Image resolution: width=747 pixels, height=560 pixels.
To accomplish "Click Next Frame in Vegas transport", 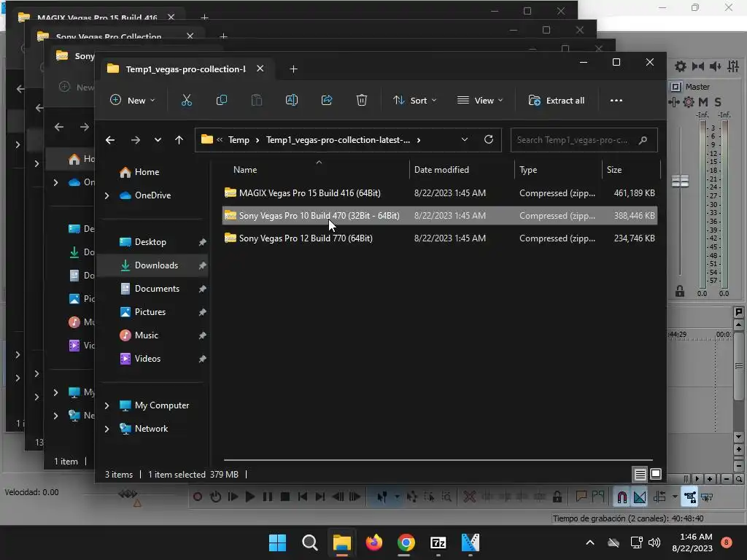I will [x=355, y=497].
